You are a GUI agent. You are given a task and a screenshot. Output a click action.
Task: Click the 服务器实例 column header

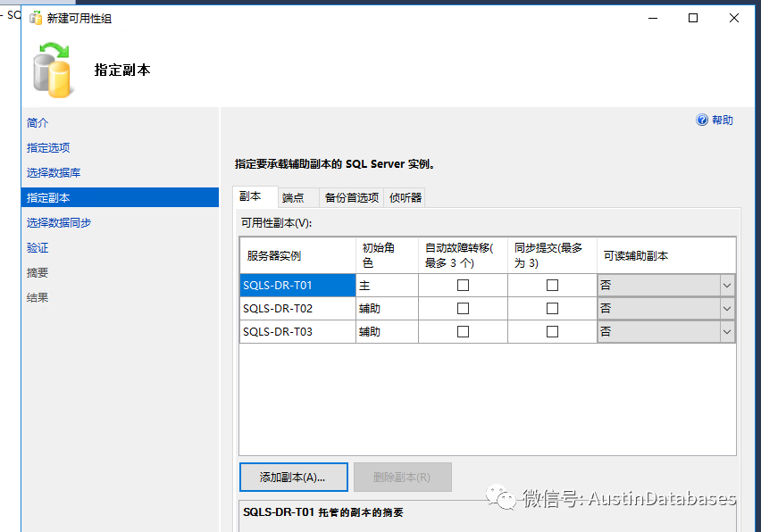coord(297,255)
